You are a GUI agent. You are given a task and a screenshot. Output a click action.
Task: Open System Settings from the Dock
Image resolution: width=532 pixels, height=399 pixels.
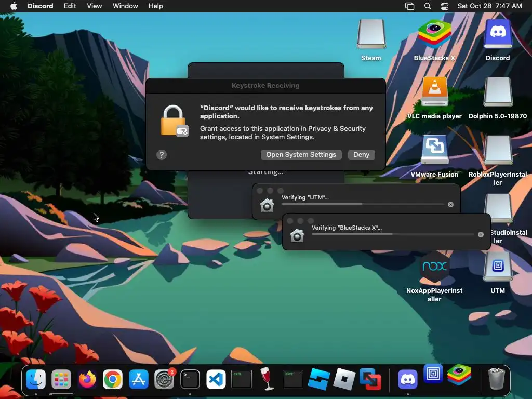(164, 379)
